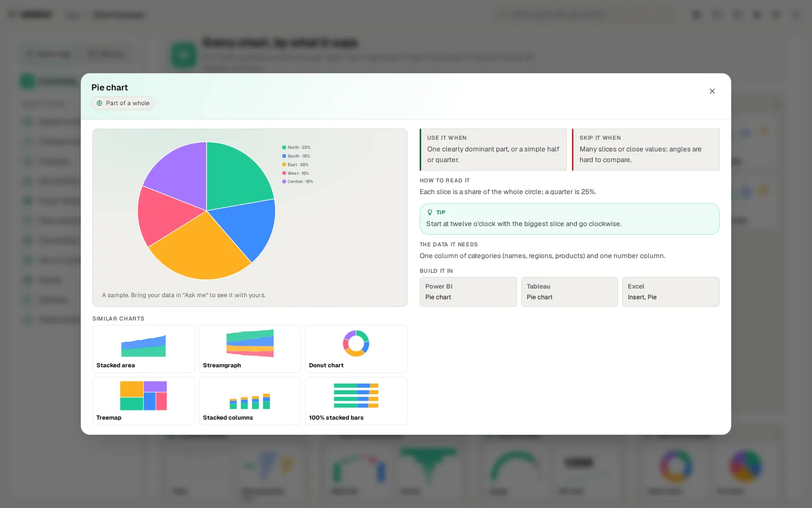Open the Streamgraph similar chart card
This screenshot has width=812, height=508.
coord(250,349)
